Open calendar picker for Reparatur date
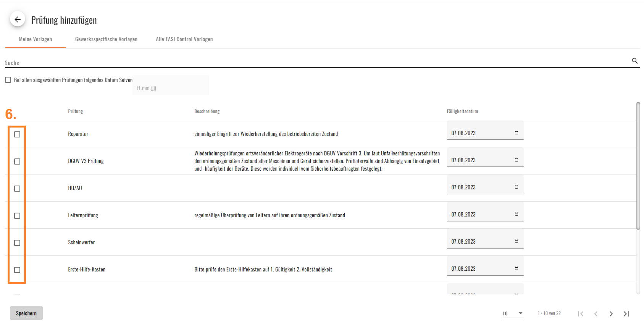This screenshot has height=323, width=644. pos(516,133)
